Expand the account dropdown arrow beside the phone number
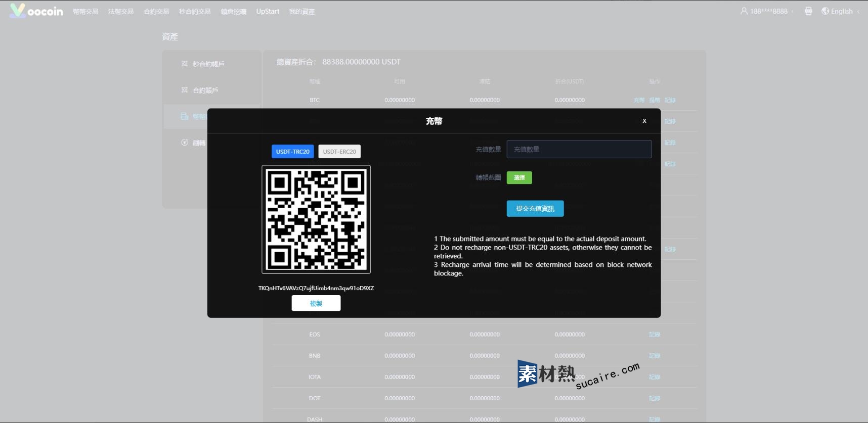Viewport: 868px width, 423px height. click(792, 11)
